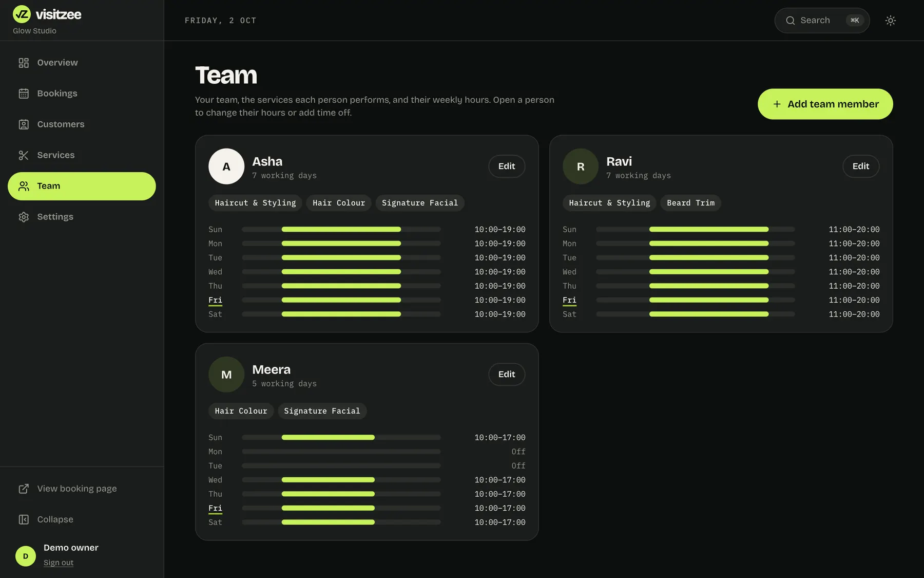Screen dimensions: 924x578
Task: Click Ravi's Sat 11:00–20:00 time text
Action: [854, 314]
